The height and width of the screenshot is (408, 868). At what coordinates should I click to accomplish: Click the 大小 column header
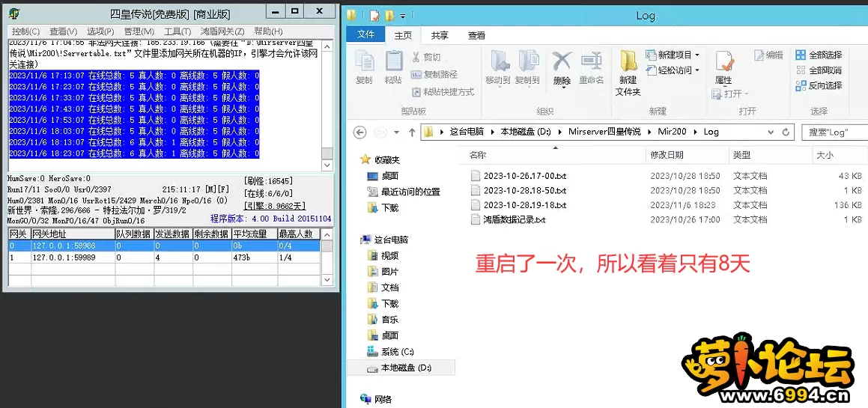pyautogui.click(x=840, y=155)
